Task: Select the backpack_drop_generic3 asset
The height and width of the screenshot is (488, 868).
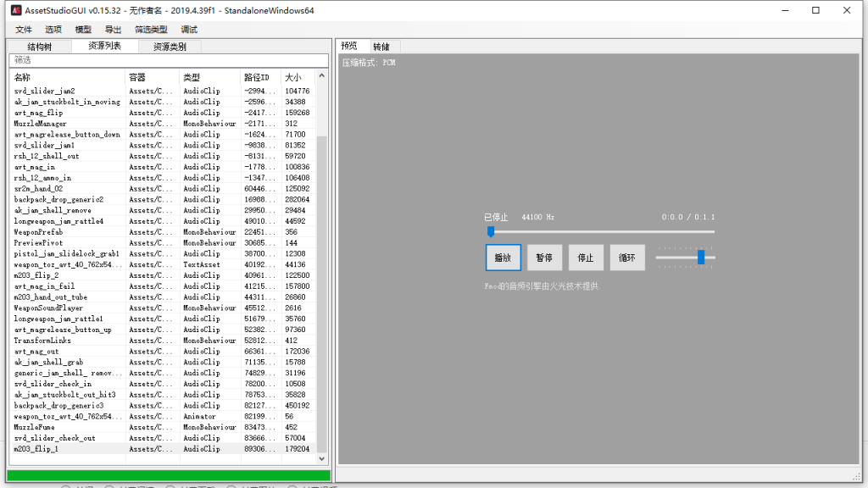Action: point(163,406)
